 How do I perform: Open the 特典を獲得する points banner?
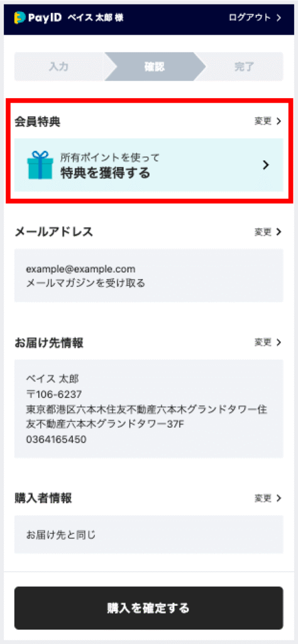[x=148, y=165]
